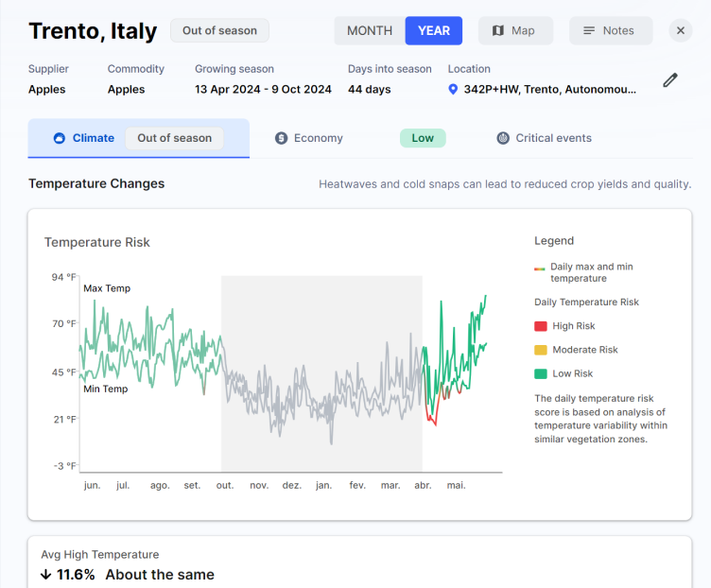This screenshot has width=711, height=588.
Task: Click the Climate cloud icon
Action: click(60, 138)
